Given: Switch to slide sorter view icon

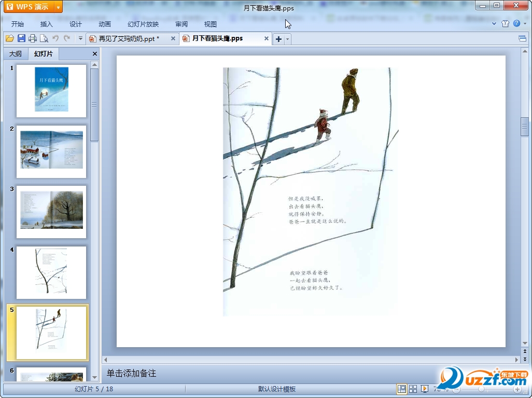Looking at the screenshot, I should pyautogui.click(x=413, y=389).
